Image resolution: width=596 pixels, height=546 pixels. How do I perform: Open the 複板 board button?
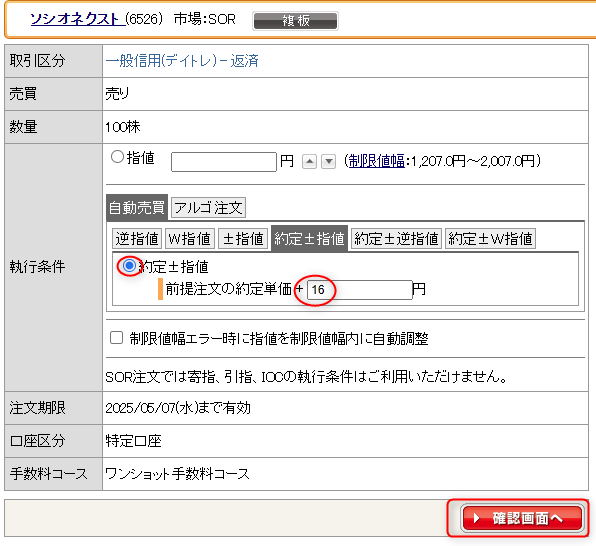(295, 21)
